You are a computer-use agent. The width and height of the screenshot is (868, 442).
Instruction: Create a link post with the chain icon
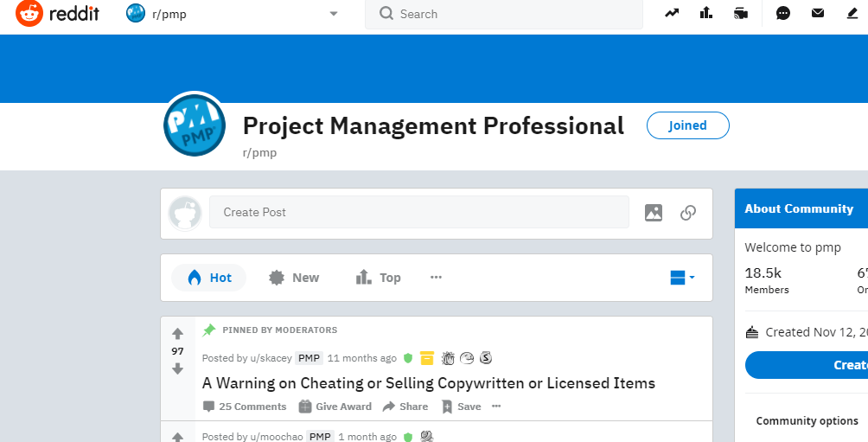tap(688, 213)
